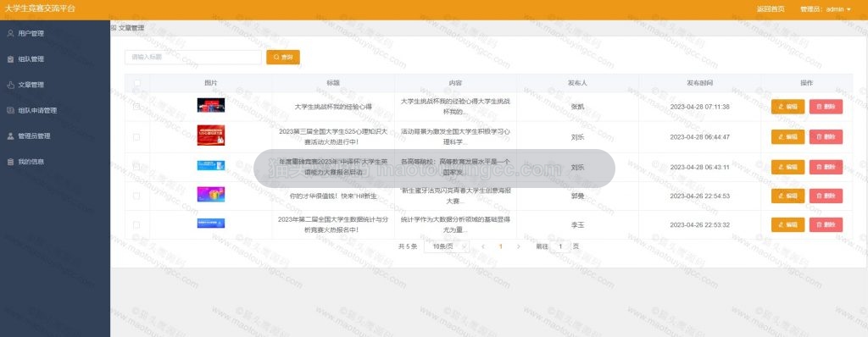Click timestamp 2023-04-28 07:11:38
This screenshot has height=337, width=868.
pyautogui.click(x=699, y=107)
